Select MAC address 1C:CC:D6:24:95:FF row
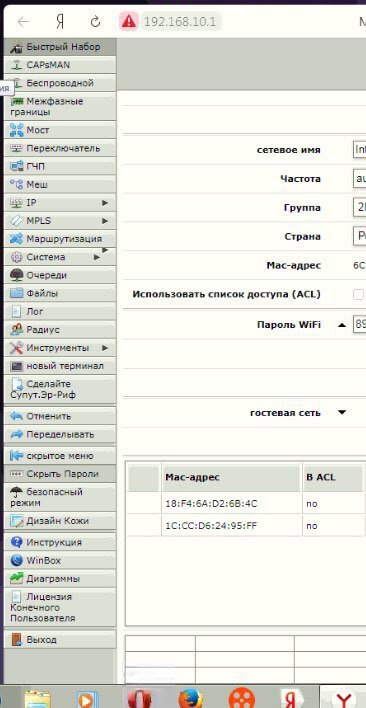Image resolution: width=366 pixels, height=708 pixels. [x=246, y=526]
